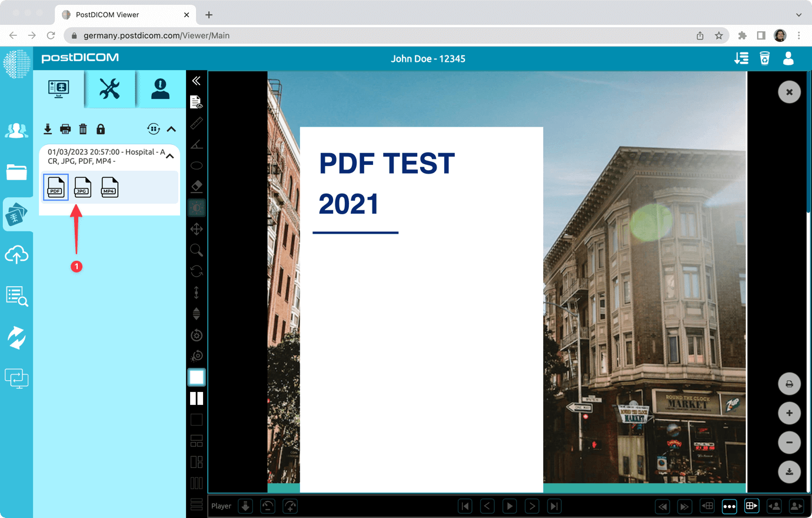This screenshot has width=812, height=518.
Task: Collapse the 01/03/2023 Hospital study entry
Action: click(169, 156)
